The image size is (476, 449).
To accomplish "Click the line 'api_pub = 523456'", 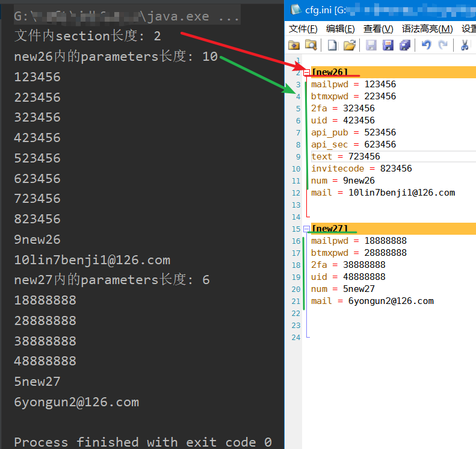I will point(353,132).
